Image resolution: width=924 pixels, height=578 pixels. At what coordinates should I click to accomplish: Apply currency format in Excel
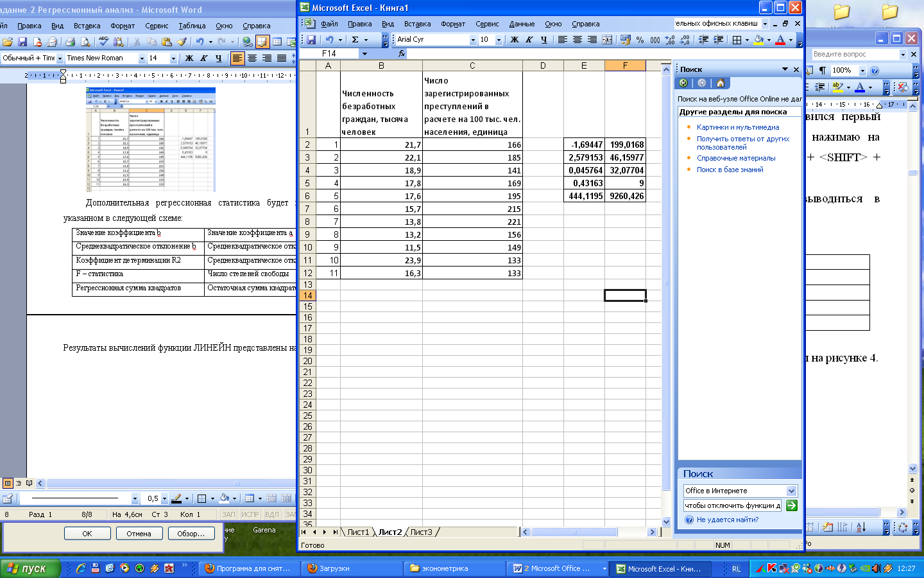pos(626,40)
